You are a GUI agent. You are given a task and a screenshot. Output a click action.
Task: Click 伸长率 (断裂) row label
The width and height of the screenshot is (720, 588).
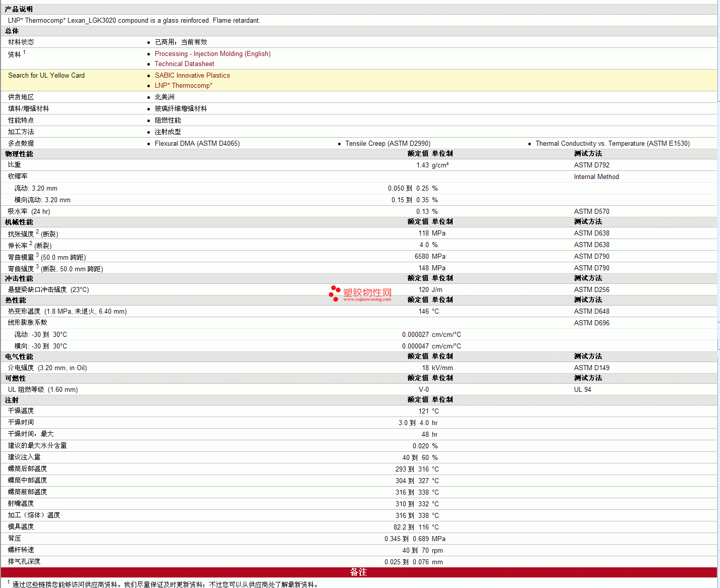[30, 246]
